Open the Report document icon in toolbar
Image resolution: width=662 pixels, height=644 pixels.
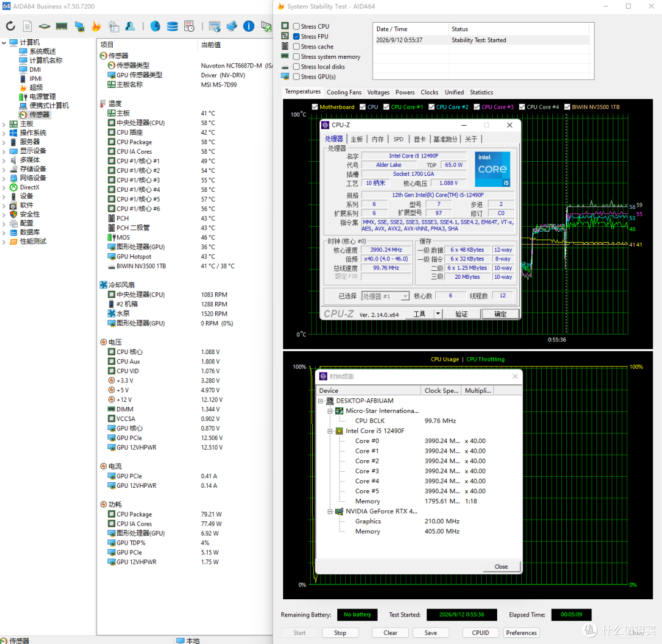pos(28,26)
